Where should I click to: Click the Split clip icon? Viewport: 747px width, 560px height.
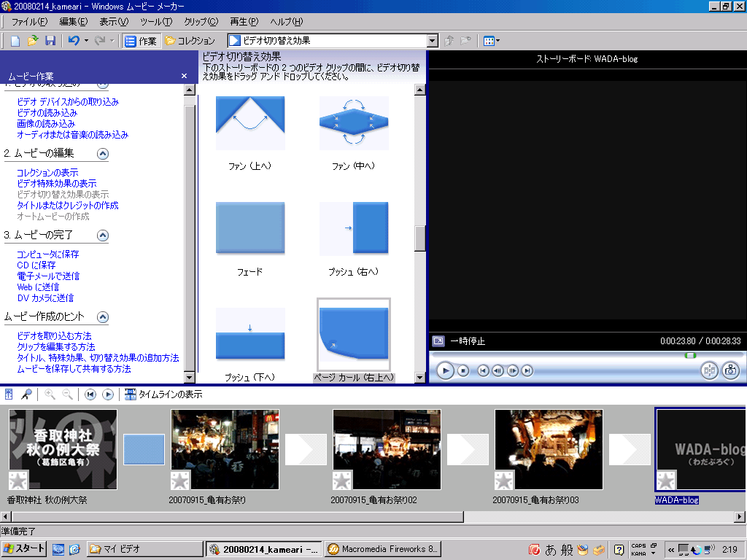click(x=709, y=370)
